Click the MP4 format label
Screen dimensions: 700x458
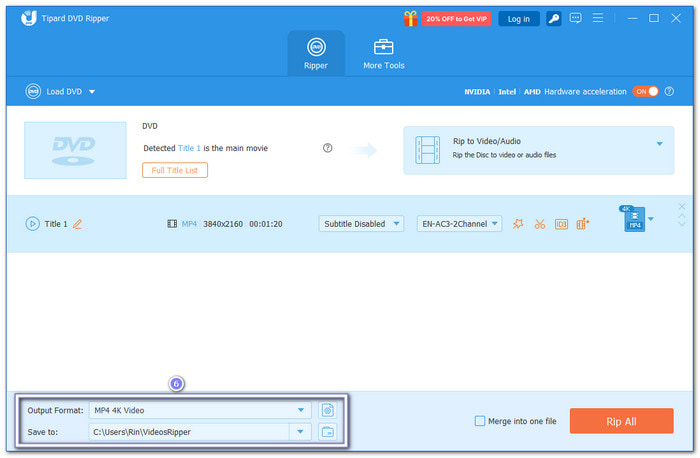coord(189,224)
